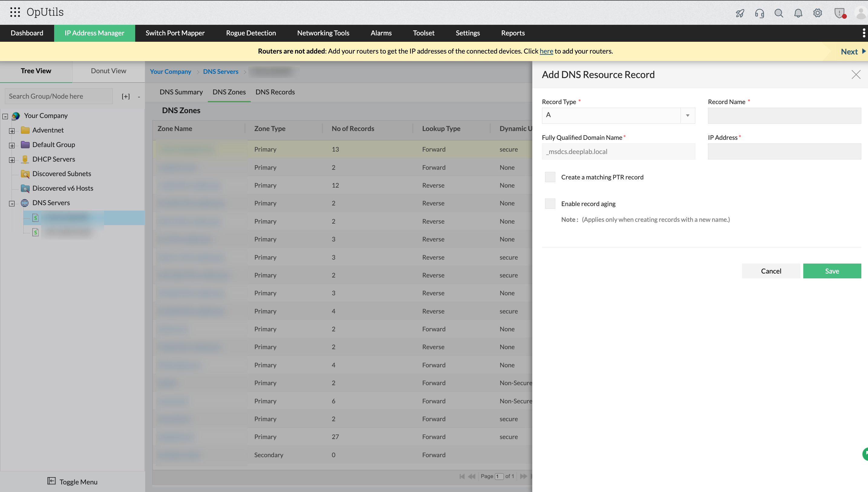Open the shield alert icon
Screen dimensions: 868x492
(839, 13)
